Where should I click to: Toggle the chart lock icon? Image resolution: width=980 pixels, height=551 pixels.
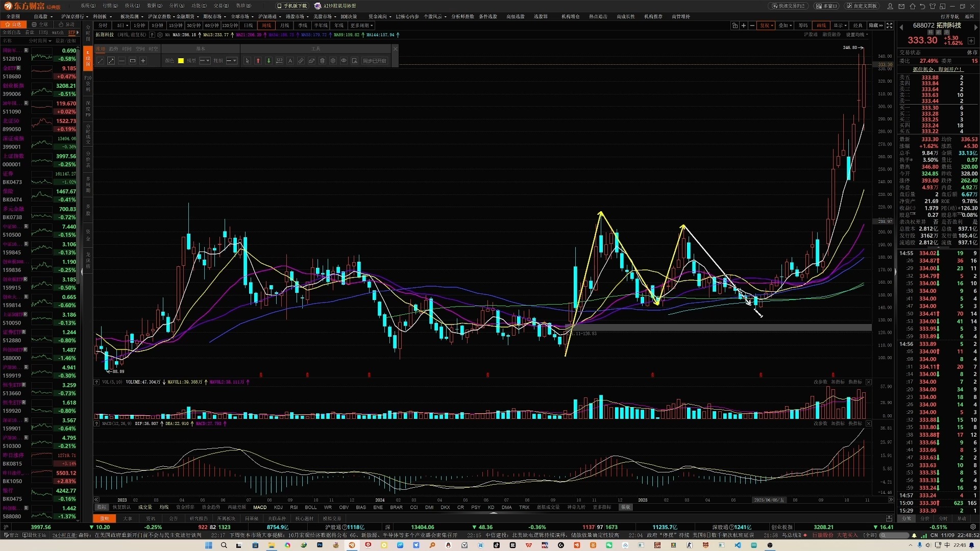tap(734, 26)
